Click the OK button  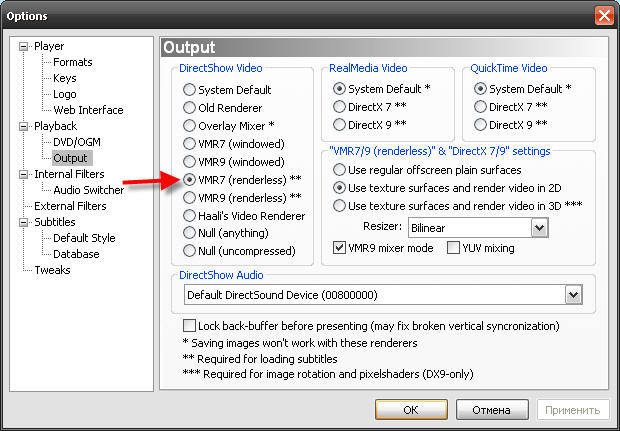411,409
